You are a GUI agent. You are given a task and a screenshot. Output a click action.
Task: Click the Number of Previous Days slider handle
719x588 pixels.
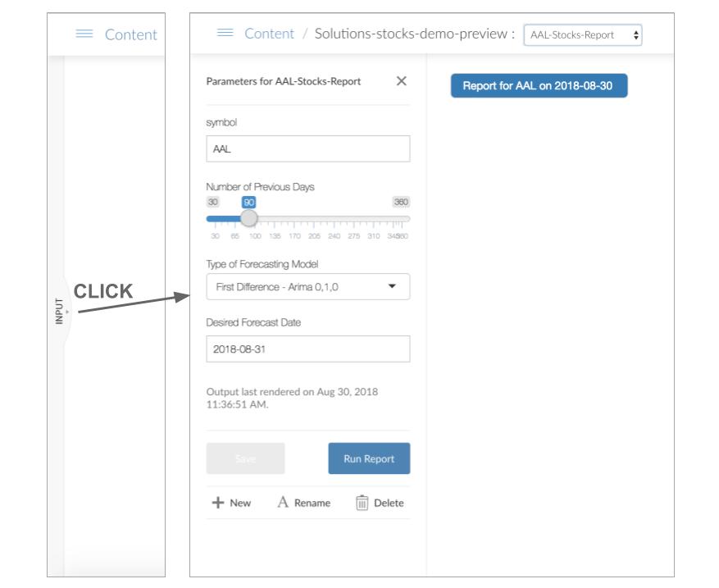(248, 219)
